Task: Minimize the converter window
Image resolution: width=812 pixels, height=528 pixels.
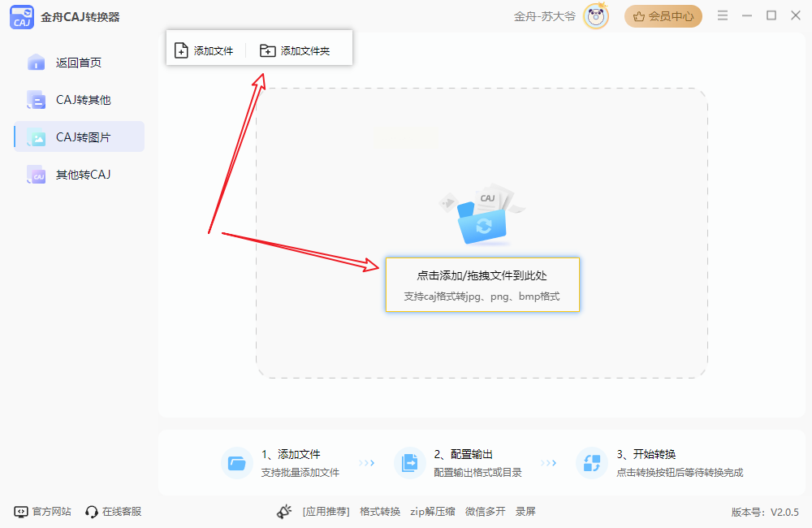Action: click(747, 15)
